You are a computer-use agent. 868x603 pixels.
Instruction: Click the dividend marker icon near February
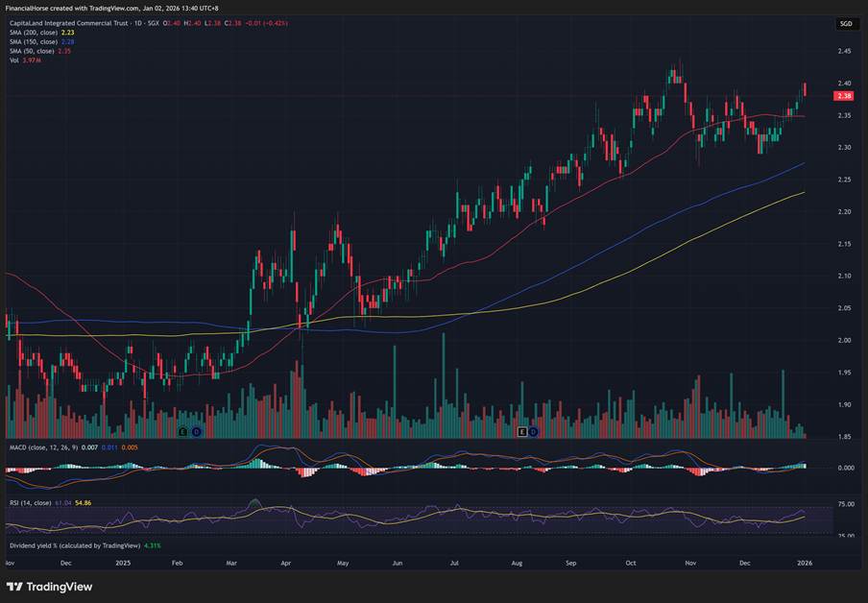(196, 432)
